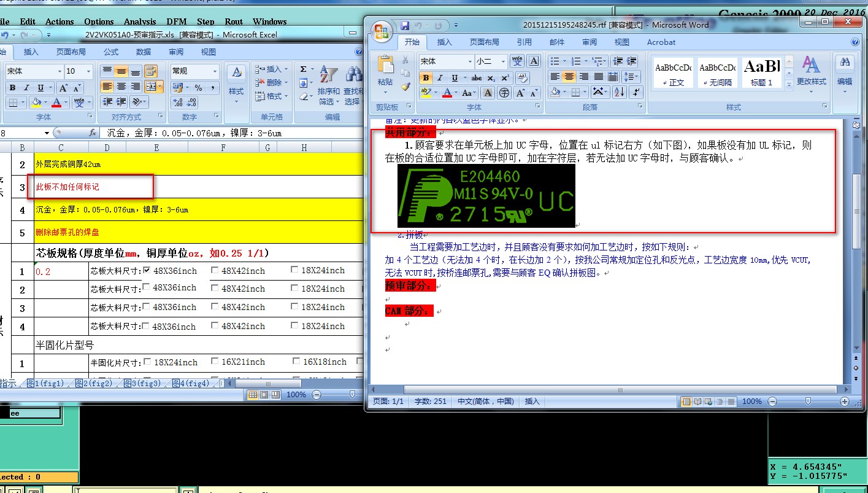Check row 1 18X24inch core size checkbox
This screenshot has height=493, width=868.
click(294, 270)
